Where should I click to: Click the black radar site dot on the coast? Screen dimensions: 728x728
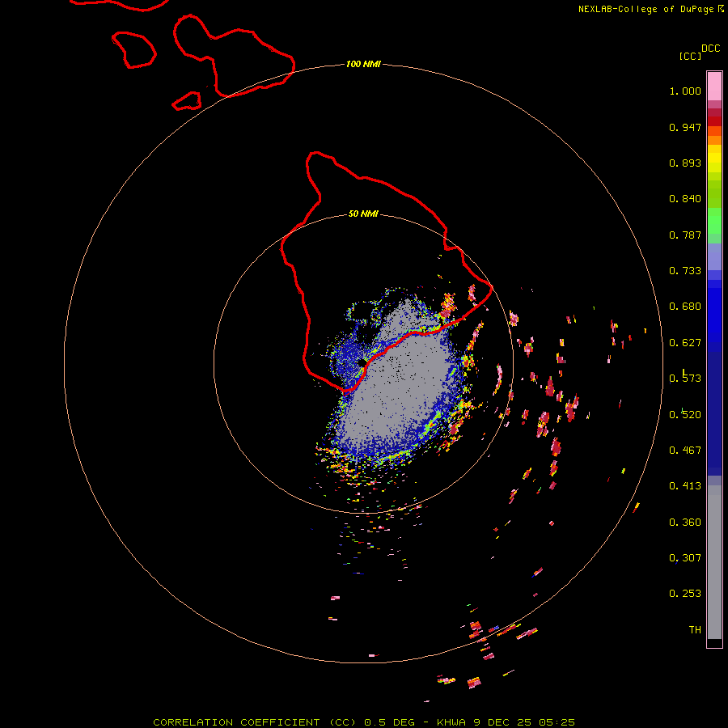(x=362, y=362)
